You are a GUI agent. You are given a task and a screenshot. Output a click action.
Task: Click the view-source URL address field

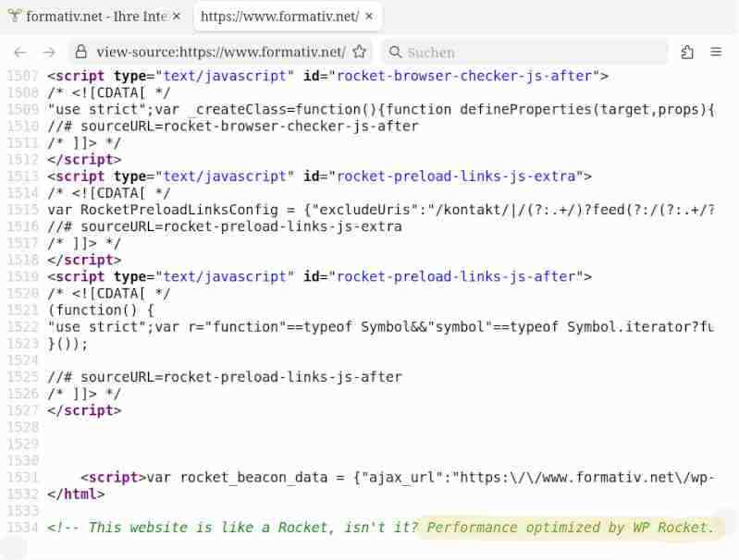click(220, 52)
